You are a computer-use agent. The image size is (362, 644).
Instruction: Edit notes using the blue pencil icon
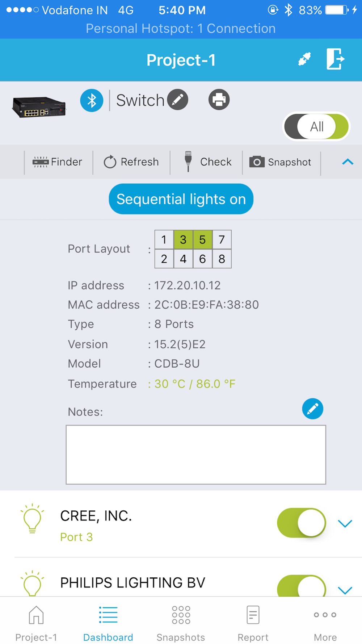point(312,409)
